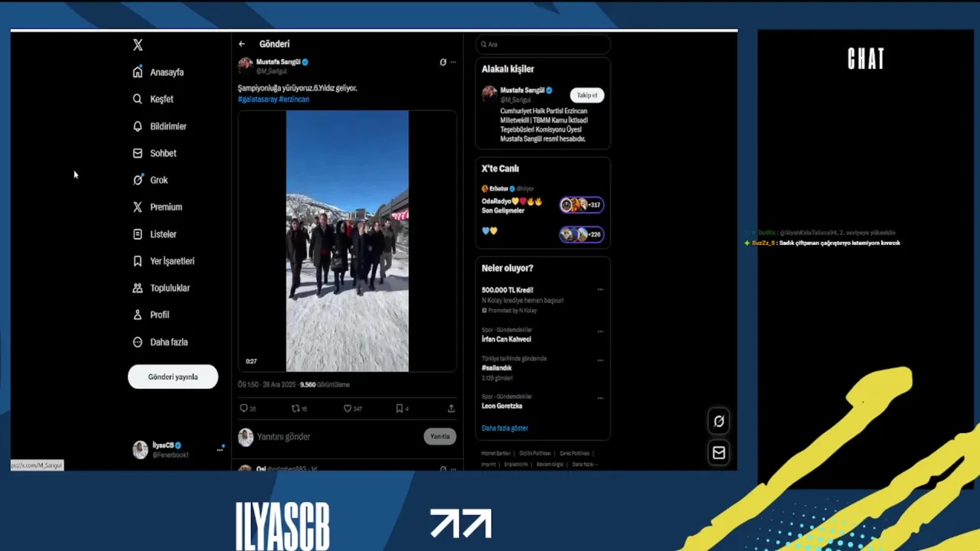Open the #erzincan hashtag
Screen dimensions: 980x551
[294, 99]
